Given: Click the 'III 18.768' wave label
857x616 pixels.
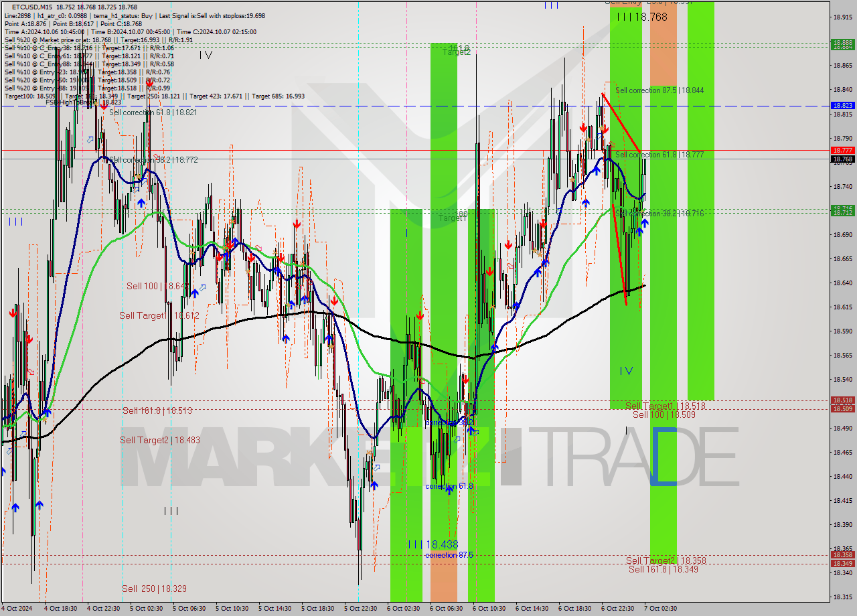Looking at the screenshot, I should point(642,17).
